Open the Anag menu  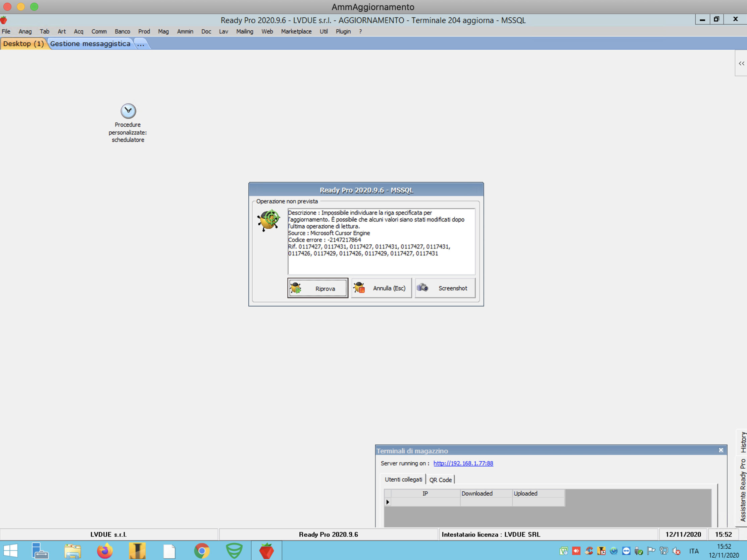(x=25, y=32)
